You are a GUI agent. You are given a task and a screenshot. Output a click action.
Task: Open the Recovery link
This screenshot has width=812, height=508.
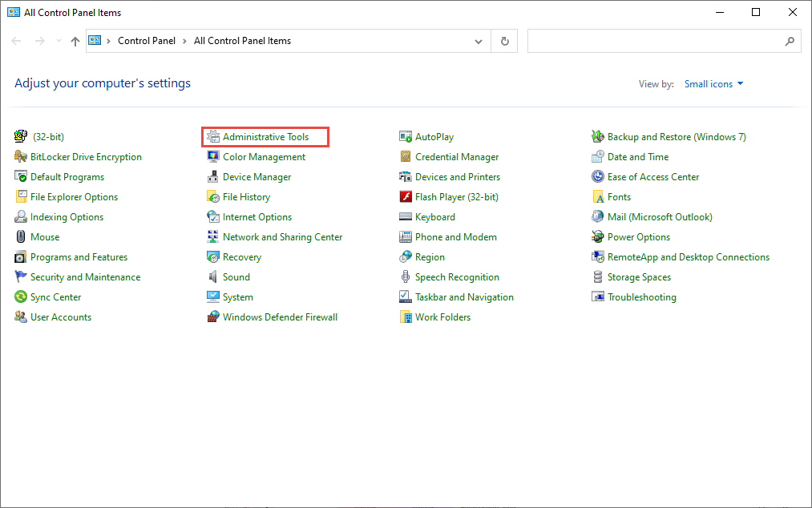pyautogui.click(x=242, y=257)
